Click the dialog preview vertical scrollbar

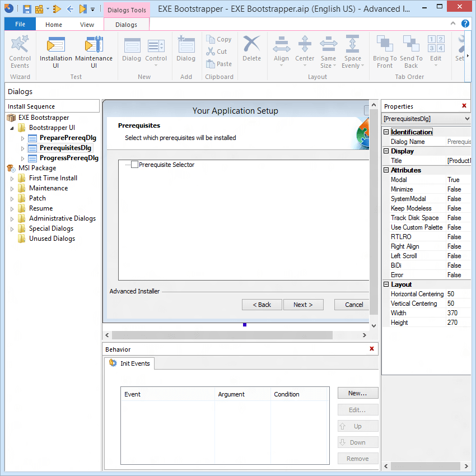pyautogui.click(x=374, y=211)
